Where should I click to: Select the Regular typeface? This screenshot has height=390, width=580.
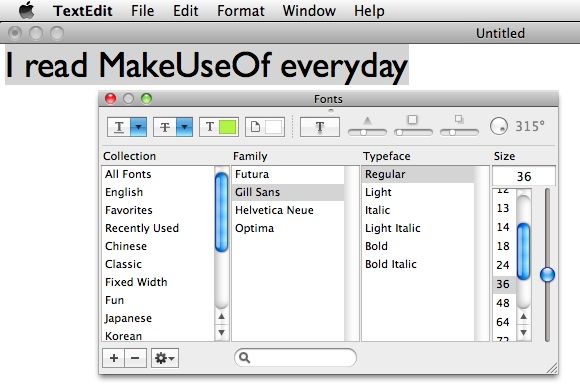pos(418,174)
